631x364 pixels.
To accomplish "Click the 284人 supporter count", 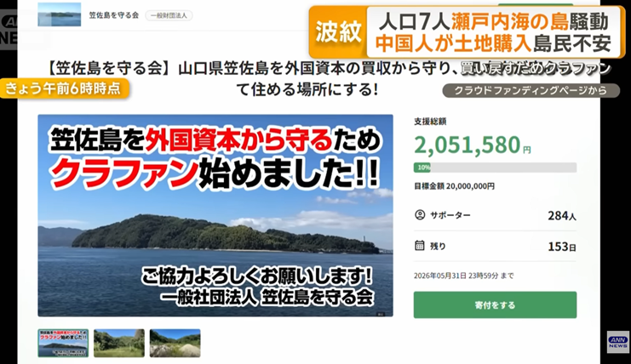I will click(562, 216).
